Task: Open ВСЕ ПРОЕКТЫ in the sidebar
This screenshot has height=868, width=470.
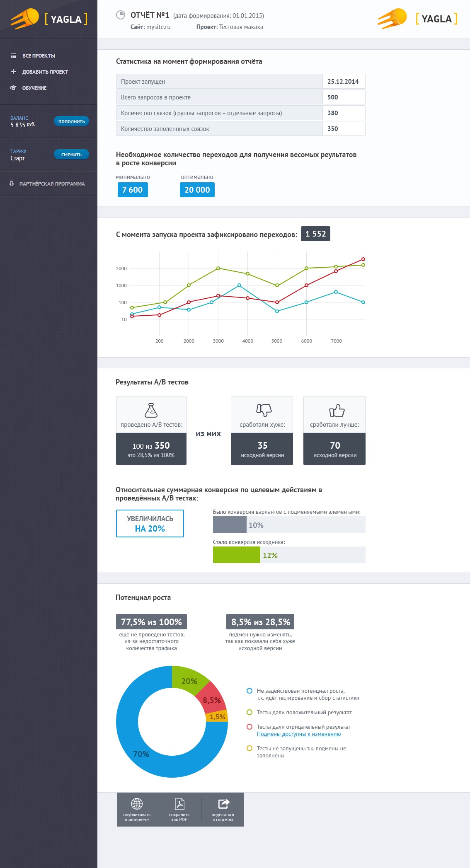Action: click(x=39, y=56)
